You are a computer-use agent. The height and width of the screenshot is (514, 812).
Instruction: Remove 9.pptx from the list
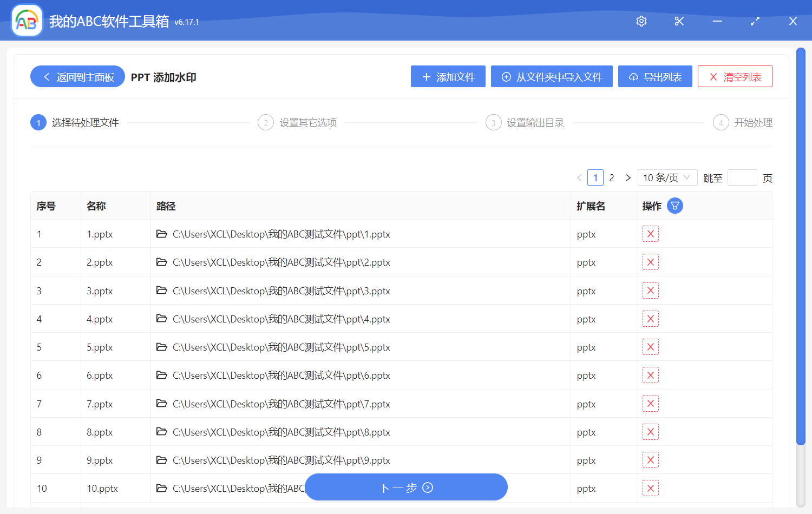[x=650, y=460]
